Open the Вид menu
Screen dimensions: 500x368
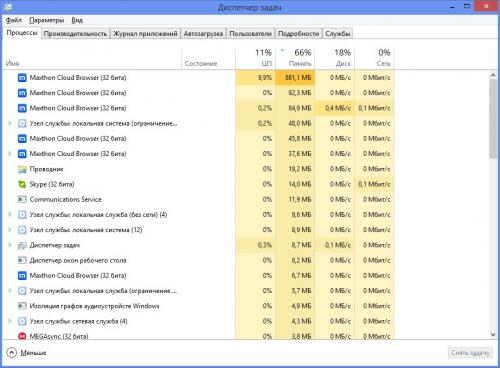tap(77, 20)
